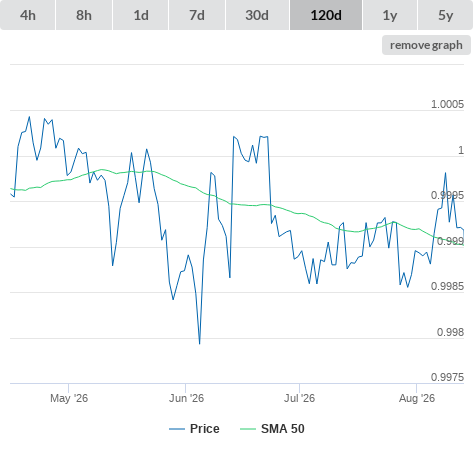474x455 pixels.
Task: Click the Aug '26 axis marker
Action: click(x=417, y=398)
